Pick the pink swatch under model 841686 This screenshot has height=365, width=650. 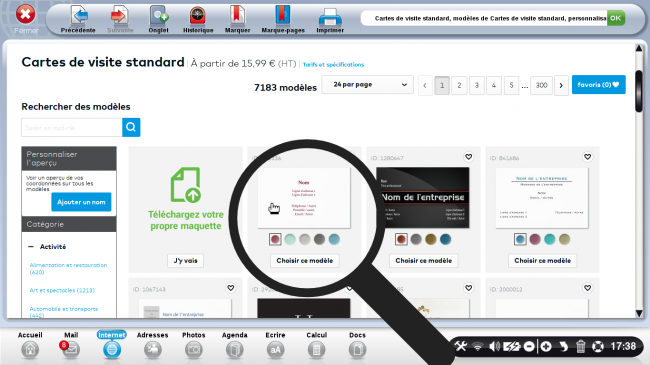[x=535, y=239]
